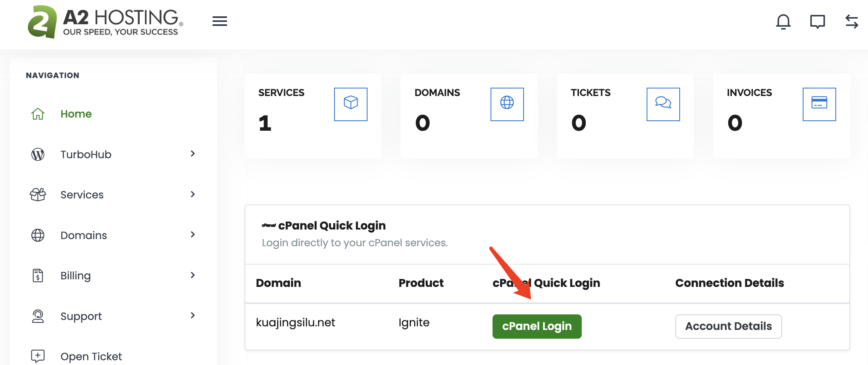Click the Open Ticket plus-bubble icon
Viewport: 868px width, 365px height.
pyautogui.click(x=38, y=356)
